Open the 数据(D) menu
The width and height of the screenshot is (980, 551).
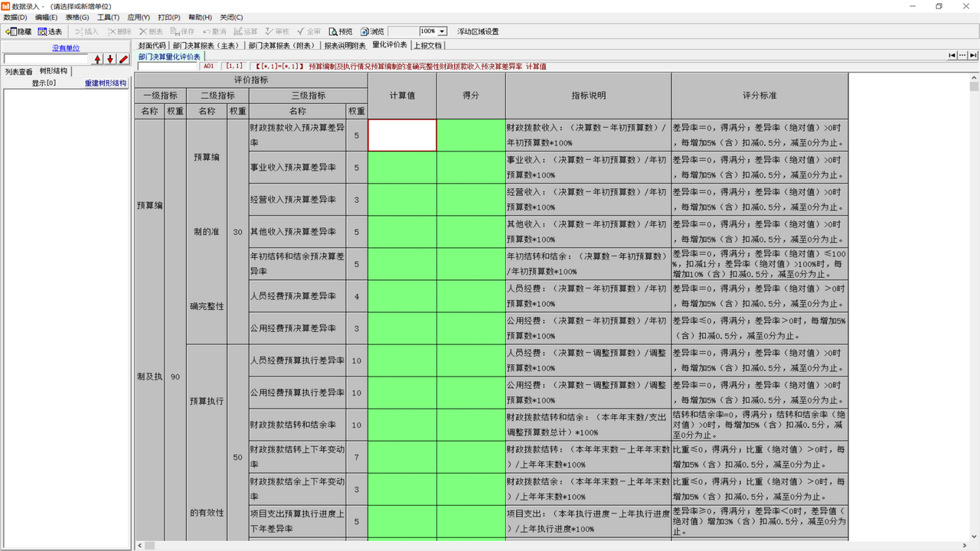[x=15, y=17]
